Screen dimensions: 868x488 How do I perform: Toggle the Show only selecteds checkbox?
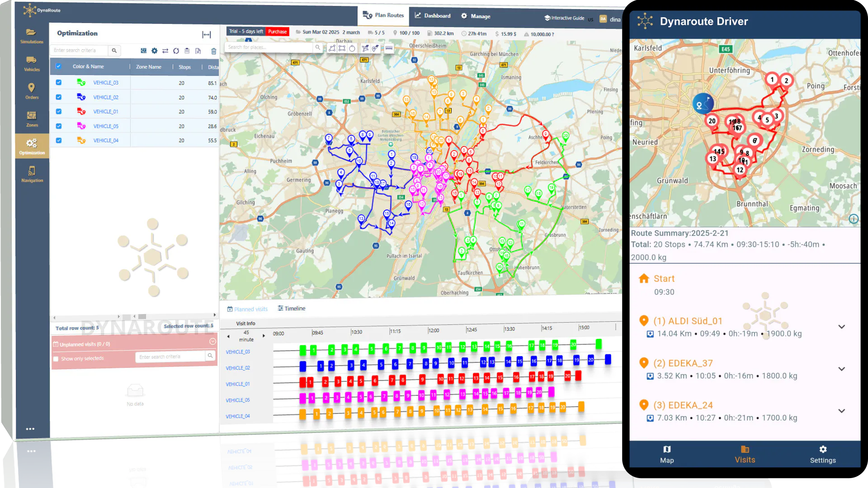point(56,359)
